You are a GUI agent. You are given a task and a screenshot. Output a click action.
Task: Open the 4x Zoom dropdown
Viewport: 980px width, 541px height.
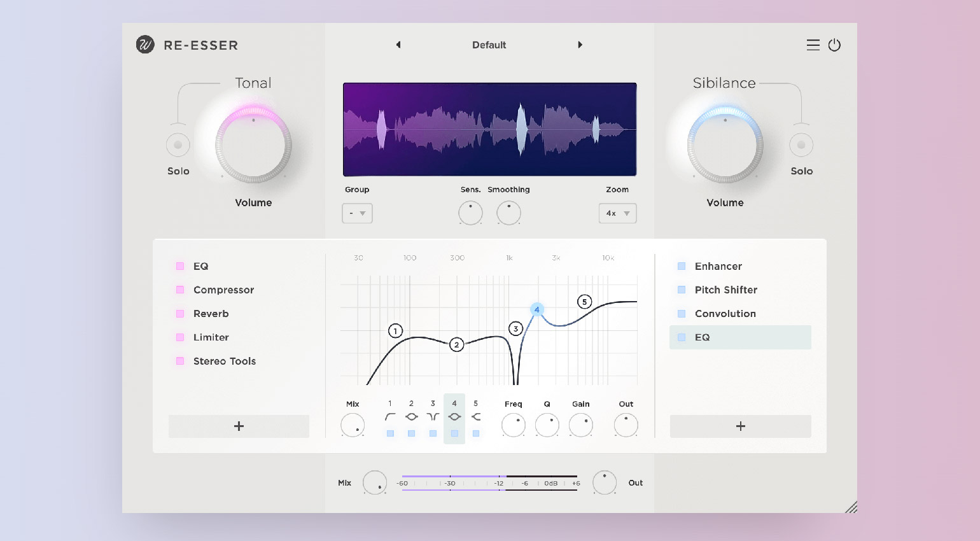coord(617,213)
